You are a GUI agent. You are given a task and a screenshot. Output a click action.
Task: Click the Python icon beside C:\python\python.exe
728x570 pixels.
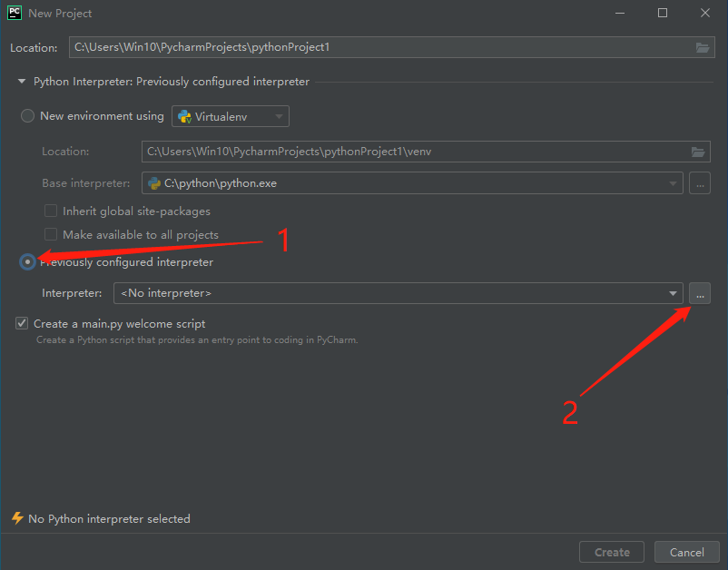pyautogui.click(x=153, y=183)
